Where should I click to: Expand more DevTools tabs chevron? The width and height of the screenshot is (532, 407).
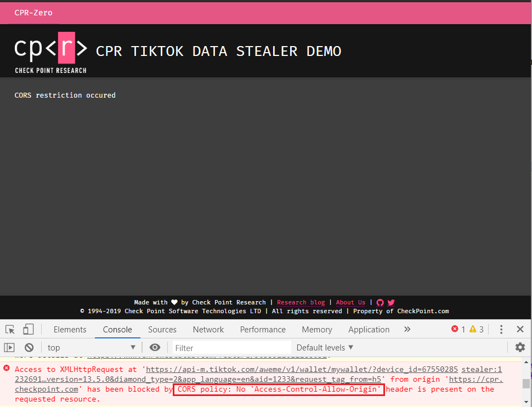pyautogui.click(x=407, y=329)
